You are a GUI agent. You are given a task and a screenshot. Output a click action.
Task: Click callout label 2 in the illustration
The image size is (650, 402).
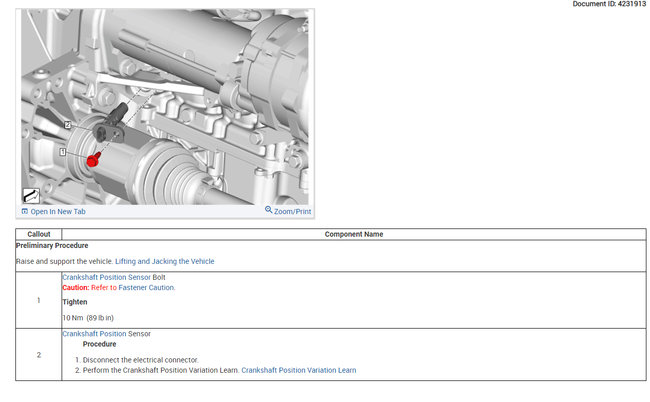pyautogui.click(x=68, y=125)
